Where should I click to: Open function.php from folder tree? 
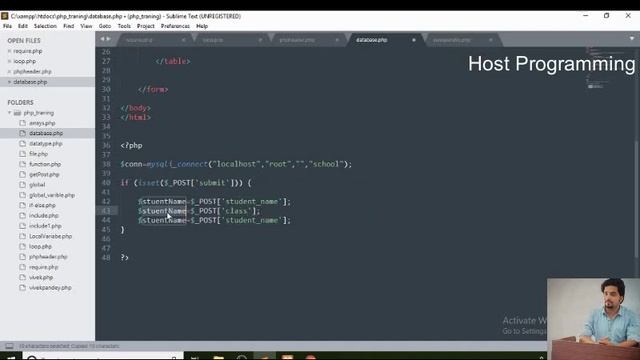point(45,164)
